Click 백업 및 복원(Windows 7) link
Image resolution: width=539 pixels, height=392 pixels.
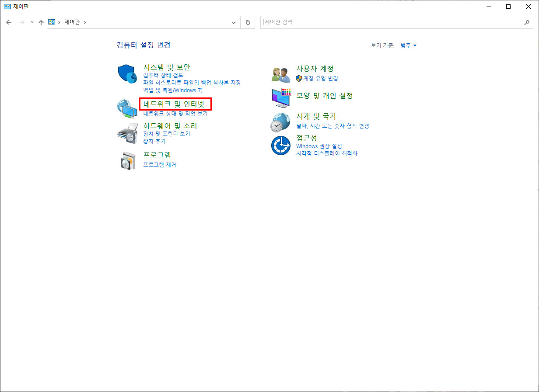coord(173,90)
